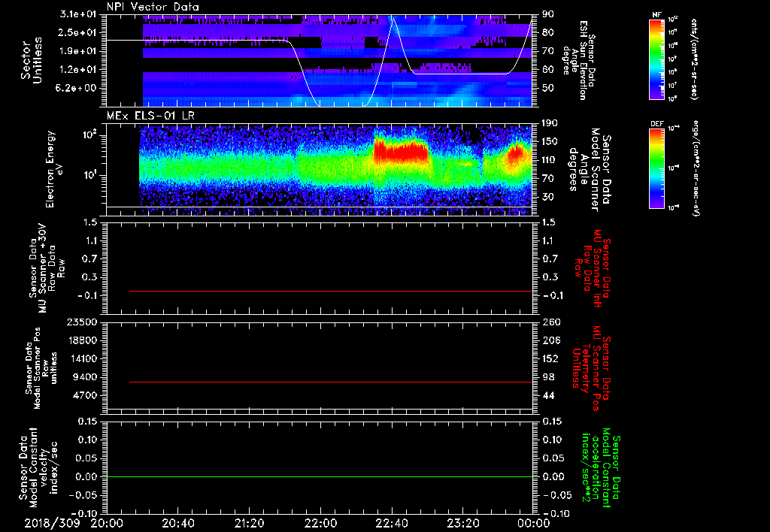Click the 23:20 time axis label
The height and width of the screenshot is (532, 770).
point(462,523)
